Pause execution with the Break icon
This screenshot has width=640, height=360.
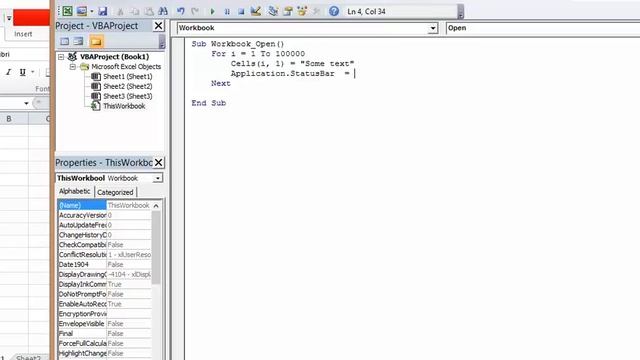(x=227, y=11)
